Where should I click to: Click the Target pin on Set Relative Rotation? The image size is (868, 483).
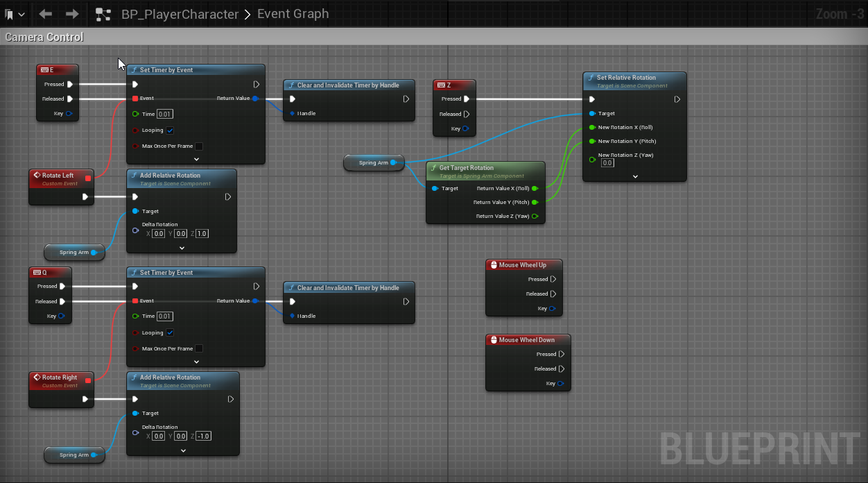591,113
